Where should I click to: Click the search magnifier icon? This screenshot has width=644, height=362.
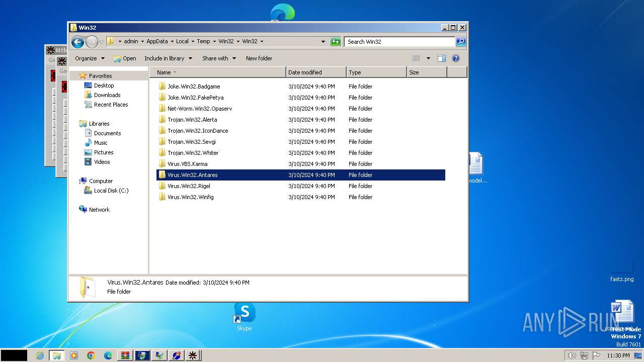coord(461,42)
